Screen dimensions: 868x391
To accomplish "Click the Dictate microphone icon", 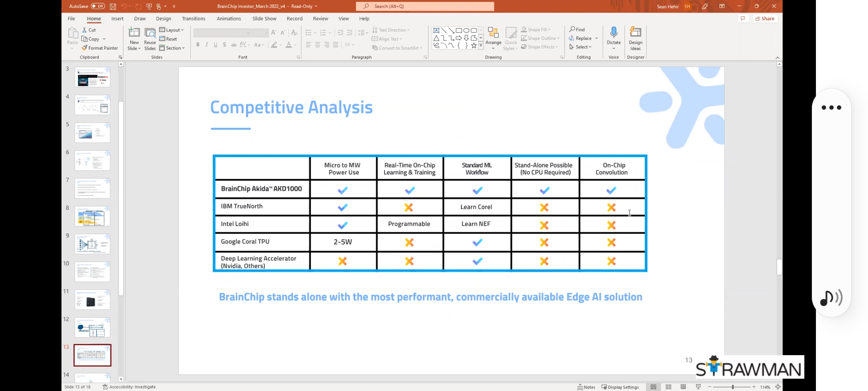I will (x=614, y=33).
